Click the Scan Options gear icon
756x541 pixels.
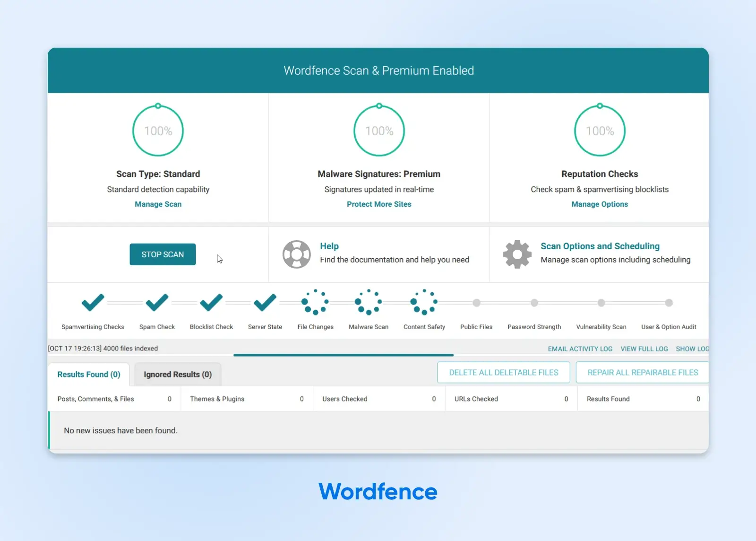click(517, 254)
